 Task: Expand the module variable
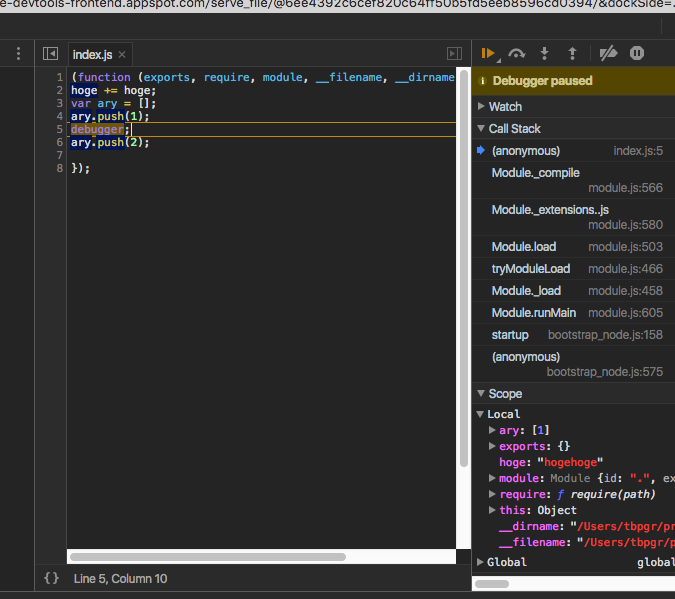(x=492, y=478)
